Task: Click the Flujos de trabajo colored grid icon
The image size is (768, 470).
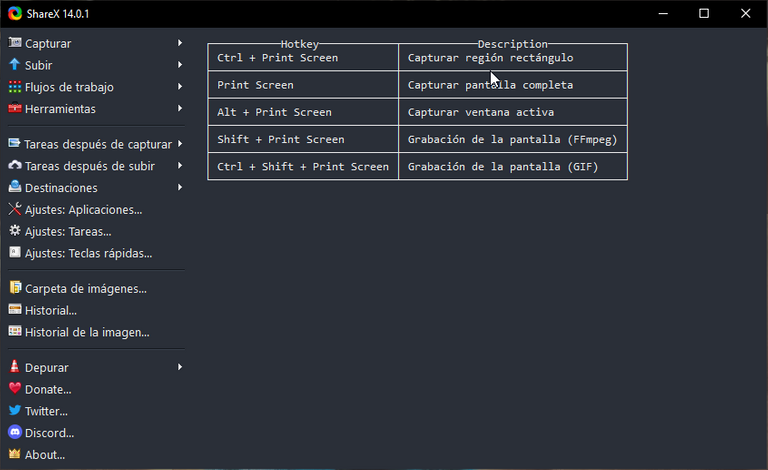Action: [x=15, y=87]
